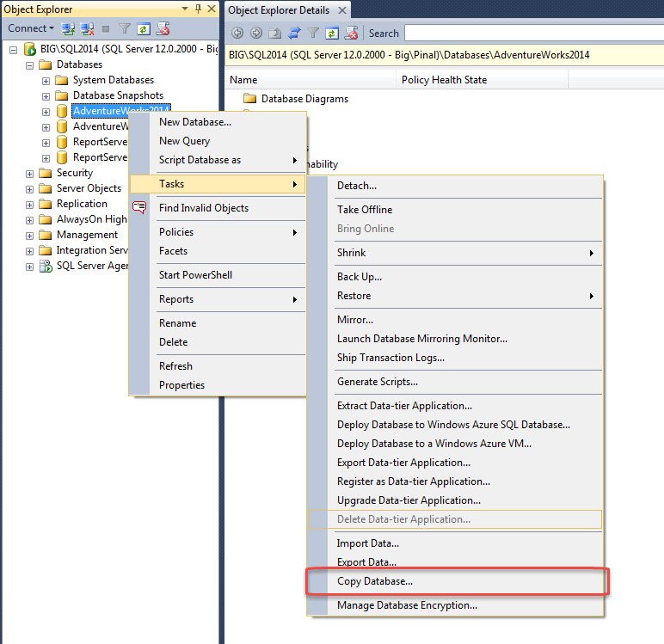
Task: Sort by Name column header
Action: point(310,80)
